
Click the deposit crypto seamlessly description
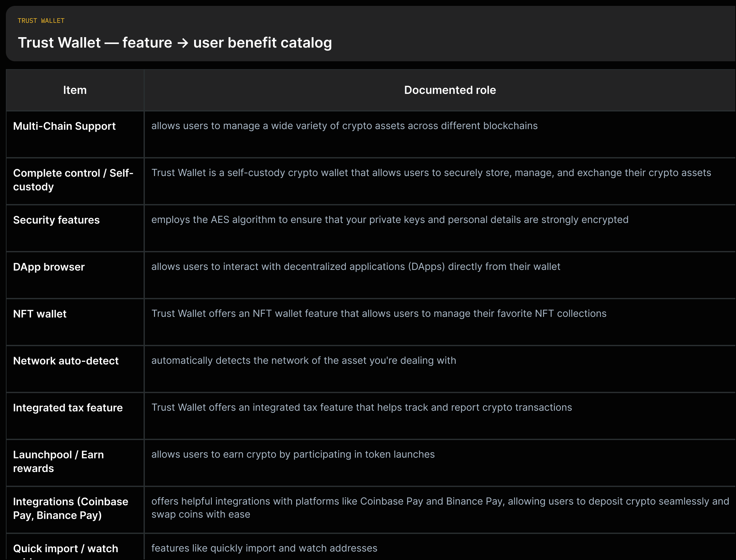point(440,508)
